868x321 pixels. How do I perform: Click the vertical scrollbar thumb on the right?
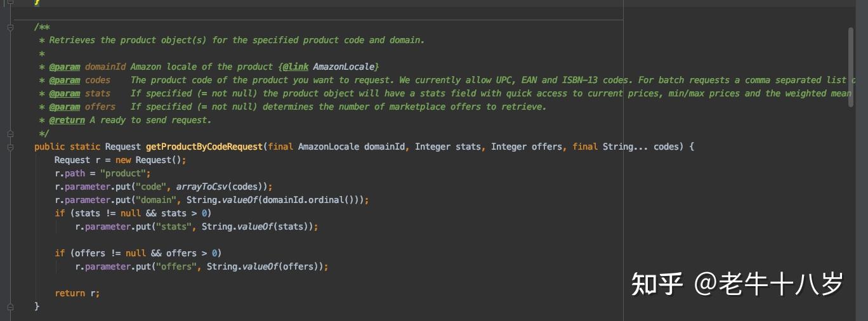851,67
